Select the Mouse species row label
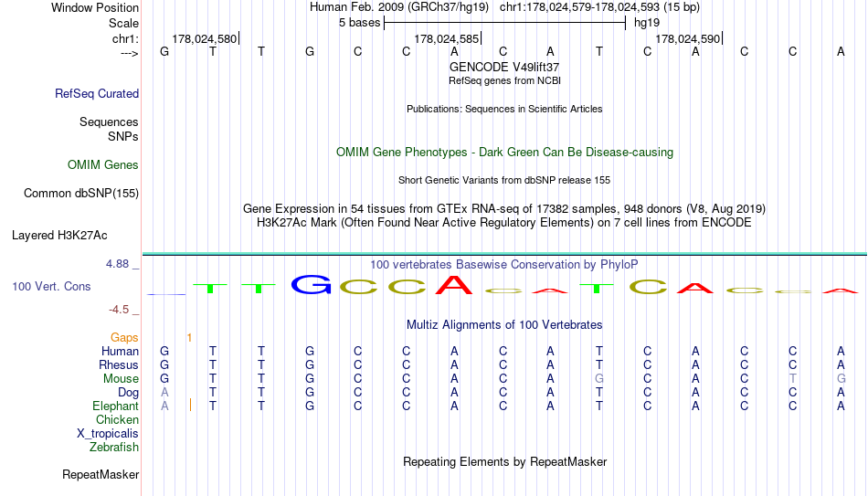Screen dimensions: 868x496 point(122,379)
